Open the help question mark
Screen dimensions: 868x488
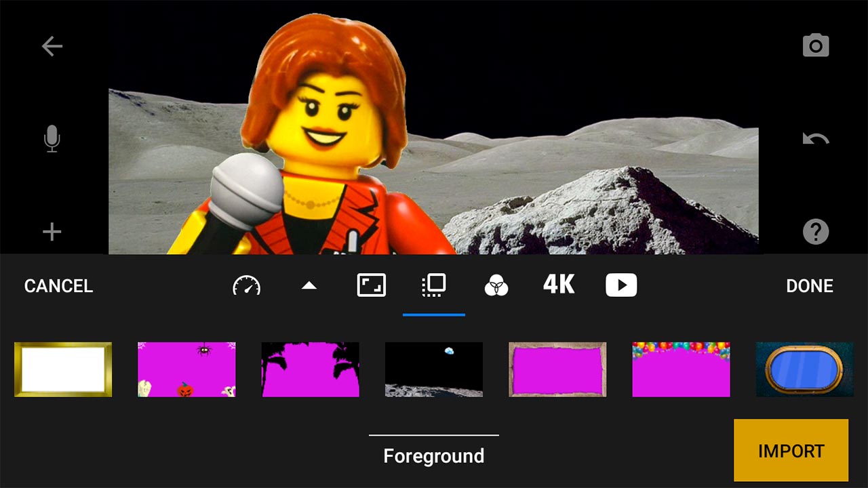tap(816, 231)
